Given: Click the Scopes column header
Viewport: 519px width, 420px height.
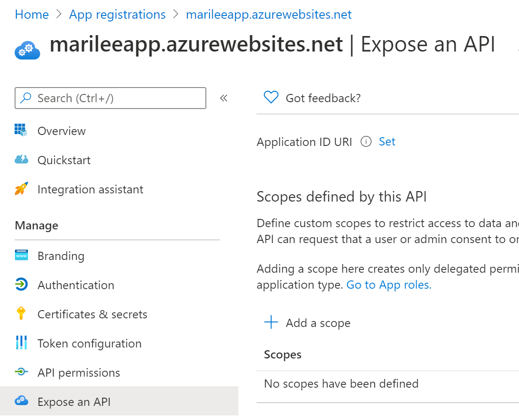Looking at the screenshot, I should [283, 354].
